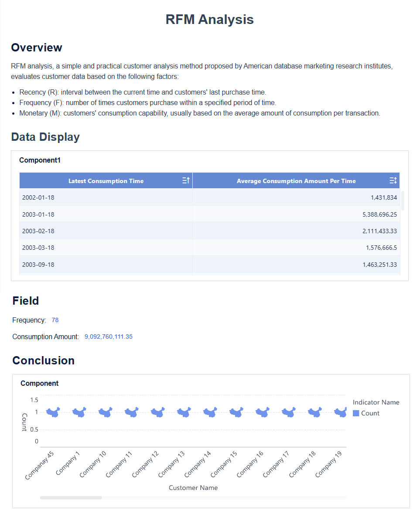Click the Company 12 chart mark
The width and height of the screenshot is (420, 520).
pyautogui.click(x=157, y=411)
